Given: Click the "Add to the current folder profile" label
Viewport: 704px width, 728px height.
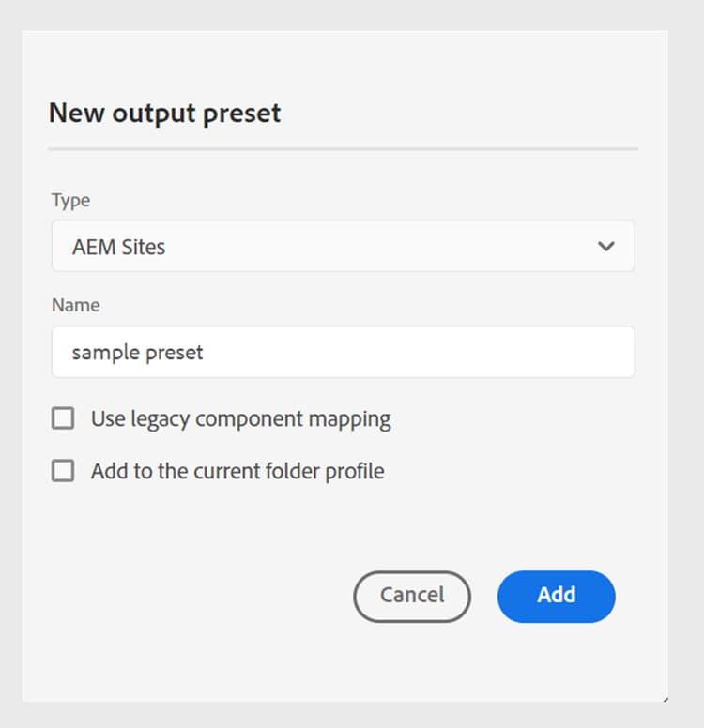Looking at the screenshot, I should (237, 471).
